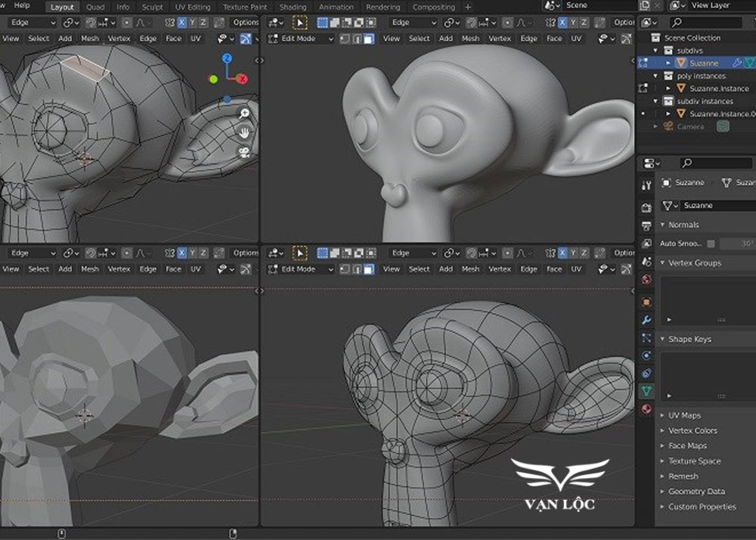The height and width of the screenshot is (540, 756).
Task: Open the Physics properties tab icon
Action: click(646, 355)
